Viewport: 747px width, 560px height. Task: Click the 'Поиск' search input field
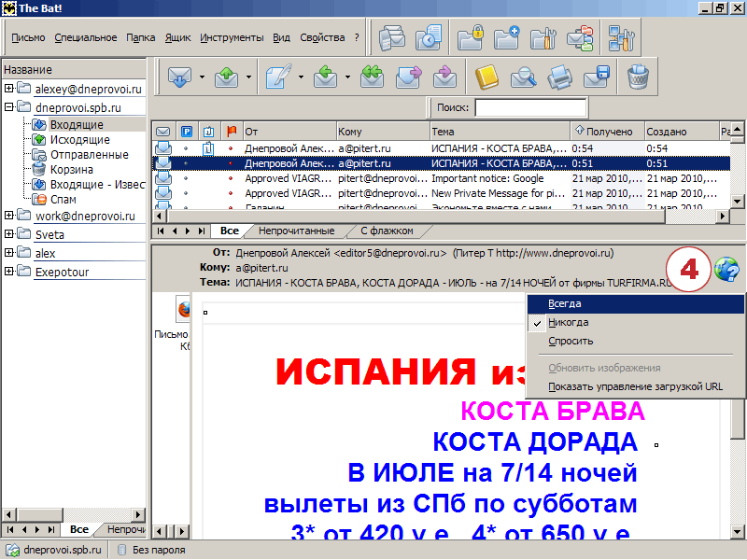(530, 107)
